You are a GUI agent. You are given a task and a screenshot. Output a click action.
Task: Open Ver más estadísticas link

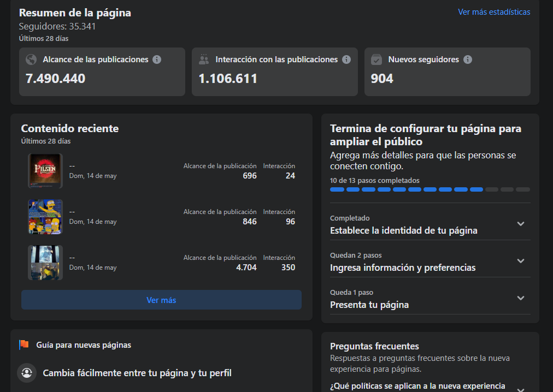pos(494,12)
